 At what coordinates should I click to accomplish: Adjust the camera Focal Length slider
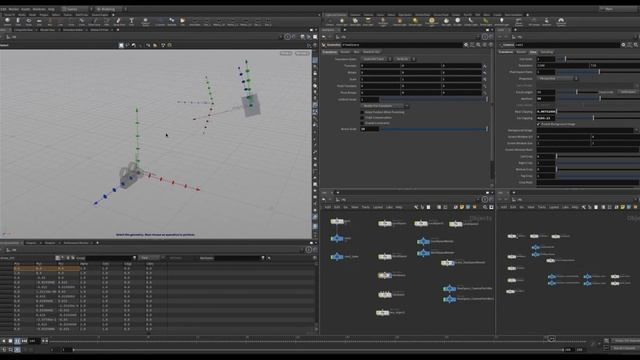click(577, 92)
